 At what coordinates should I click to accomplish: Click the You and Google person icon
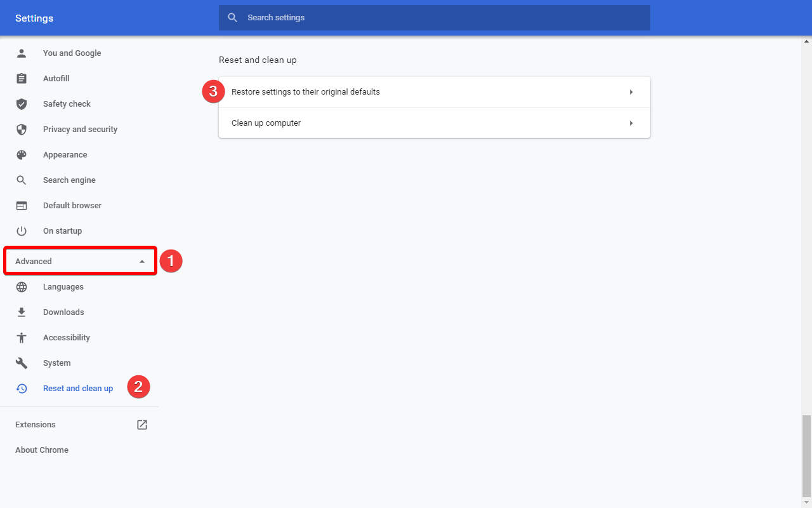(x=22, y=53)
